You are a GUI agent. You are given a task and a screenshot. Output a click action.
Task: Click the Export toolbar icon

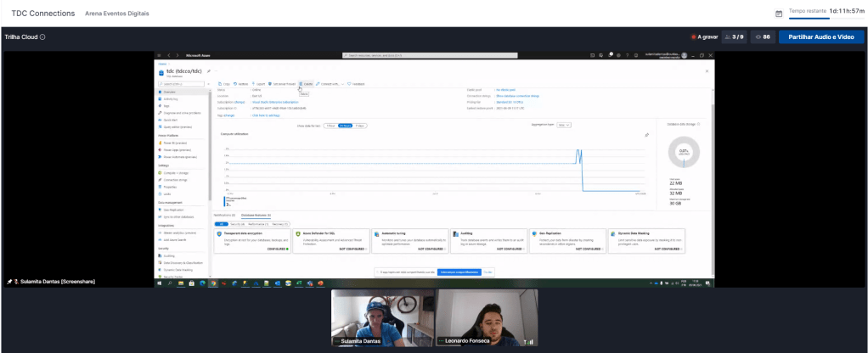(259, 84)
